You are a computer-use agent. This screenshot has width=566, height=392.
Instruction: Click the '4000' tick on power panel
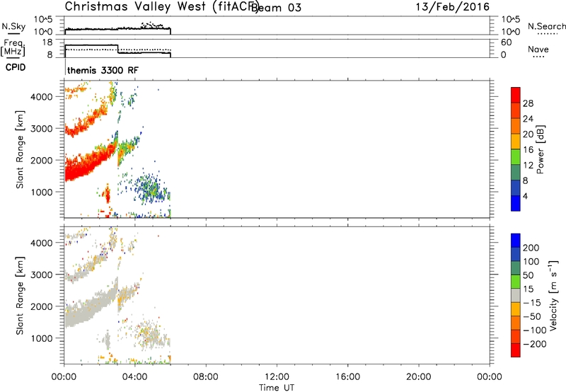[42, 97]
